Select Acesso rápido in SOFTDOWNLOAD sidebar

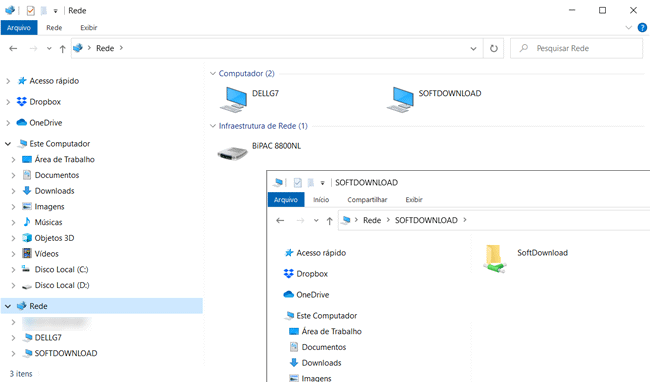point(321,253)
